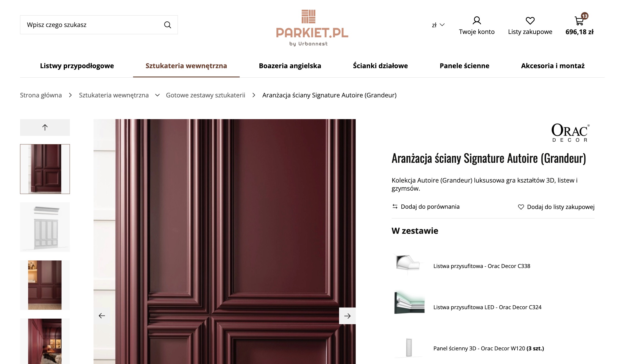Click the search magnifier icon
Viewport: 618px width, 364px height.
tap(168, 25)
